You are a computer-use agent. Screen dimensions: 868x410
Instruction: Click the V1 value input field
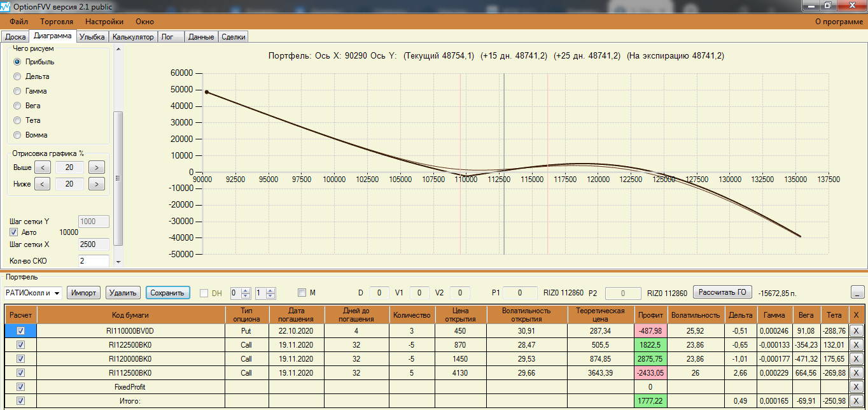419,293
